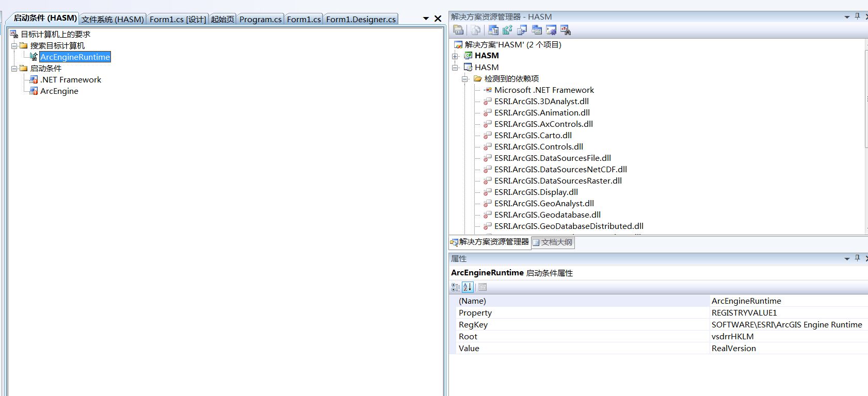The width and height of the screenshot is (868, 396).
Task: Click the bold HASM C# project icon
Action: coord(468,56)
